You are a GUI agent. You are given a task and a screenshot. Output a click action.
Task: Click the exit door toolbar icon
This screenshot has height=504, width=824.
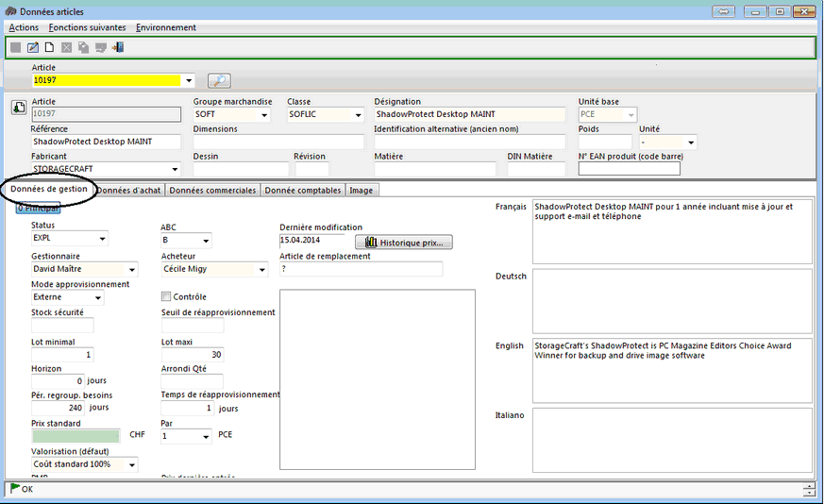point(118,48)
